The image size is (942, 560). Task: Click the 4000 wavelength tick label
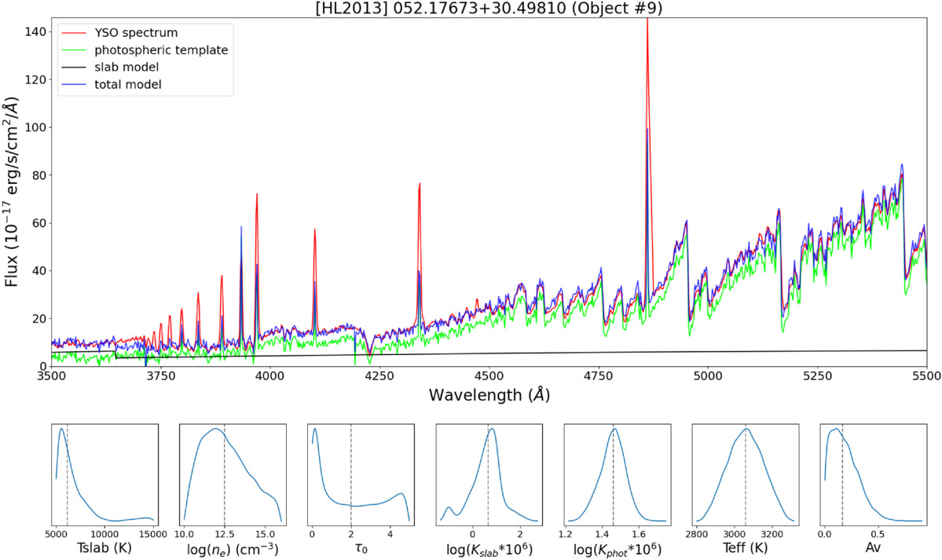pyautogui.click(x=270, y=376)
